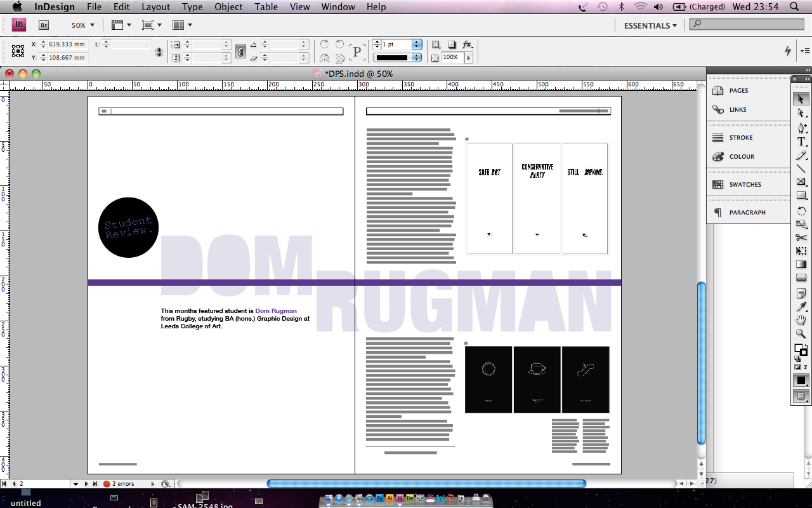Toggle the screen view mode button
The width and height of the screenshot is (812, 508).
801,396
